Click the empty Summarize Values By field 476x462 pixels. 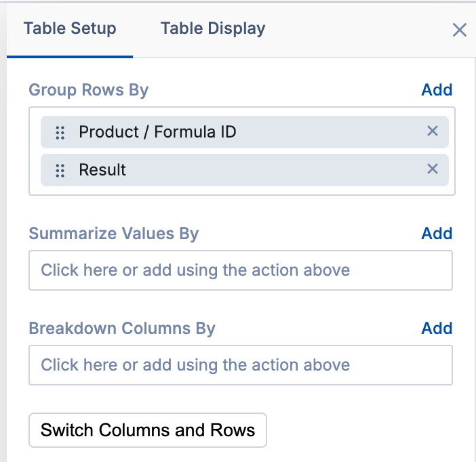tap(241, 271)
